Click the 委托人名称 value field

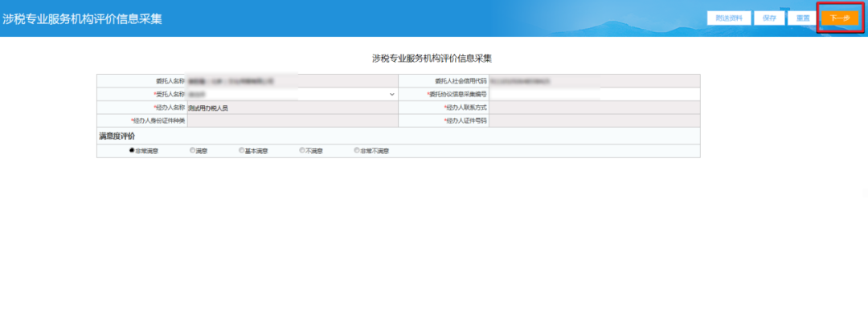pyautogui.click(x=292, y=81)
